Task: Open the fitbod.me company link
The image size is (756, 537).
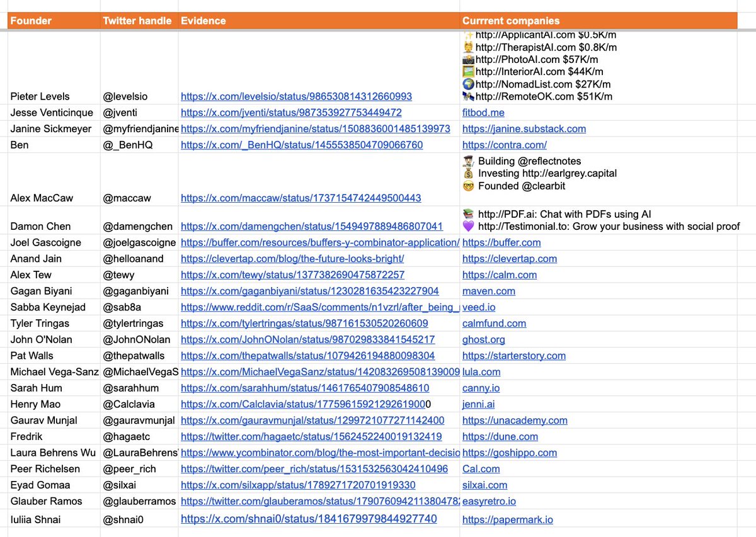Action: (483, 113)
